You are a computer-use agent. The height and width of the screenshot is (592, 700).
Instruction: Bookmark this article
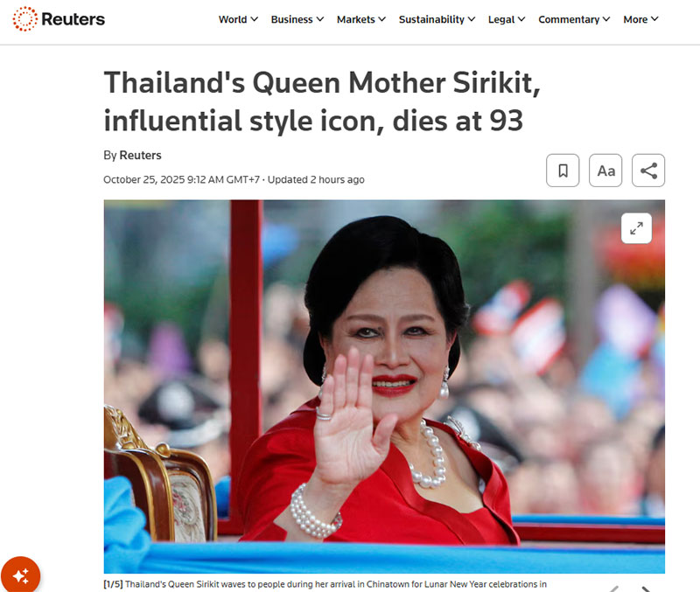(x=563, y=171)
